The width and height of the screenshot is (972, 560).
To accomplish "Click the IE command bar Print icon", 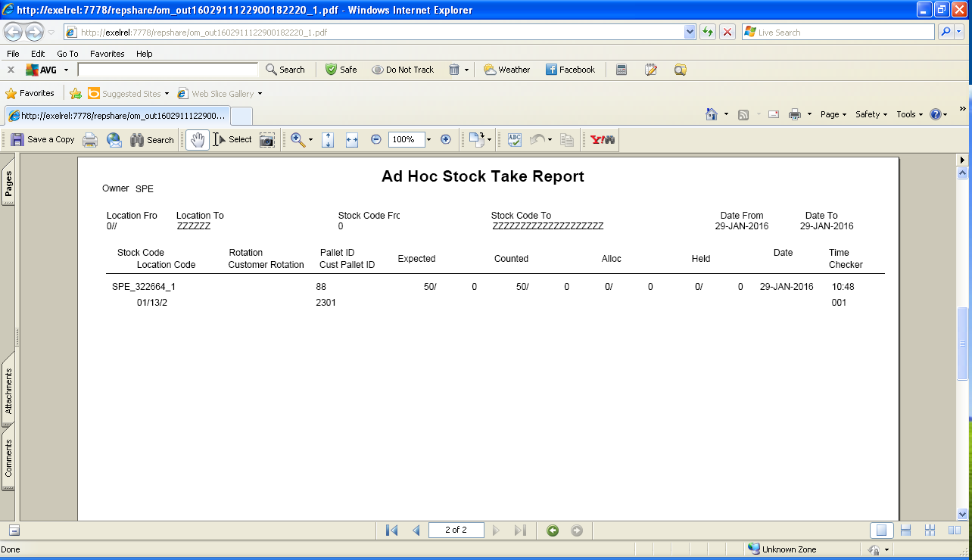I will (x=795, y=114).
